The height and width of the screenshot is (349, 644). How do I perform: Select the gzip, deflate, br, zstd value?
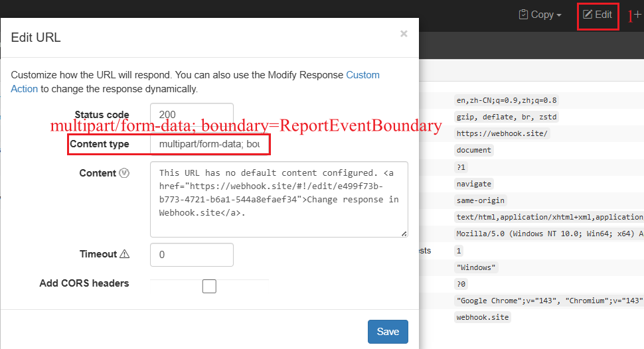507,117
